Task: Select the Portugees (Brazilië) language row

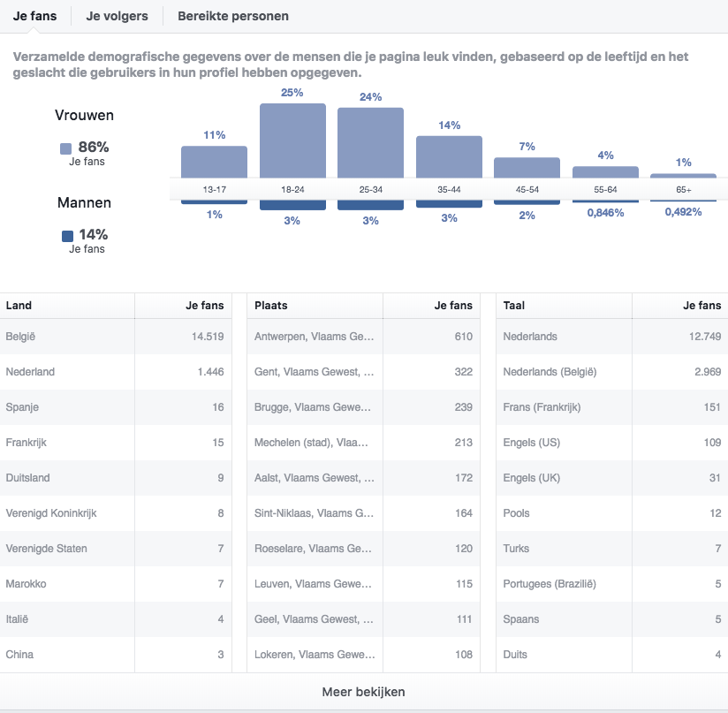Action: coord(612,583)
